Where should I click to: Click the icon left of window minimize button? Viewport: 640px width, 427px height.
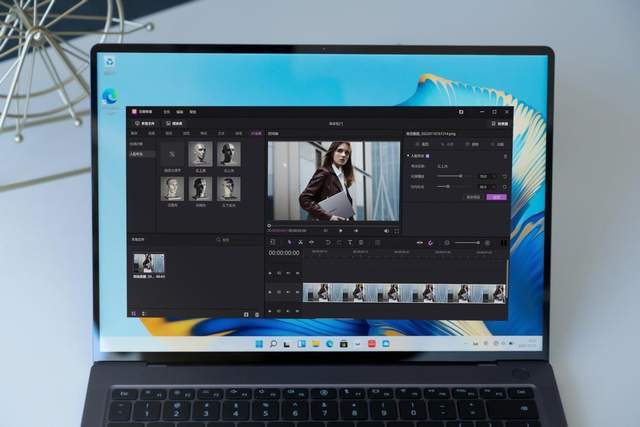click(x=461, y=112)
